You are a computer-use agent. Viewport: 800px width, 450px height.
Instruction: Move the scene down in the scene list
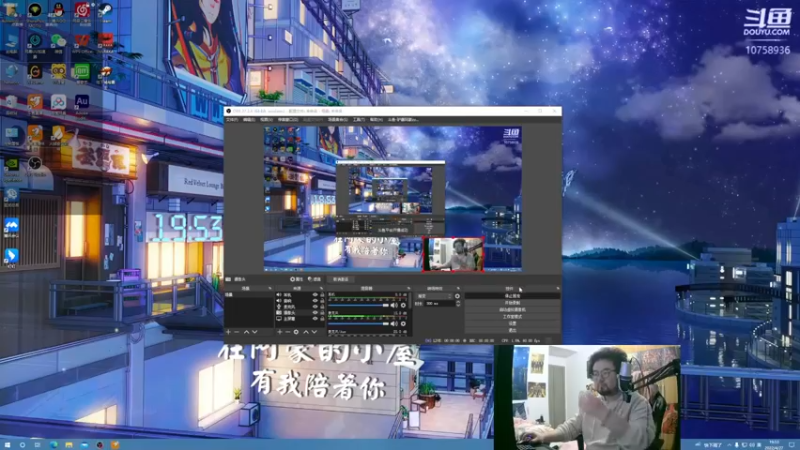[x=255, y=332]
